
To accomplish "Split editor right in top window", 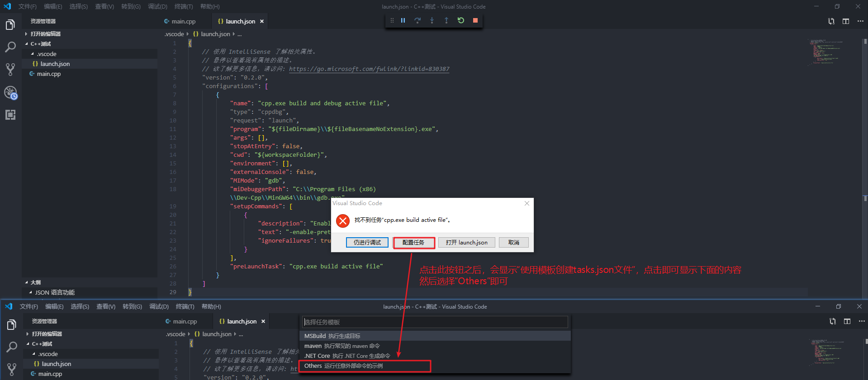I will [846, 21].
